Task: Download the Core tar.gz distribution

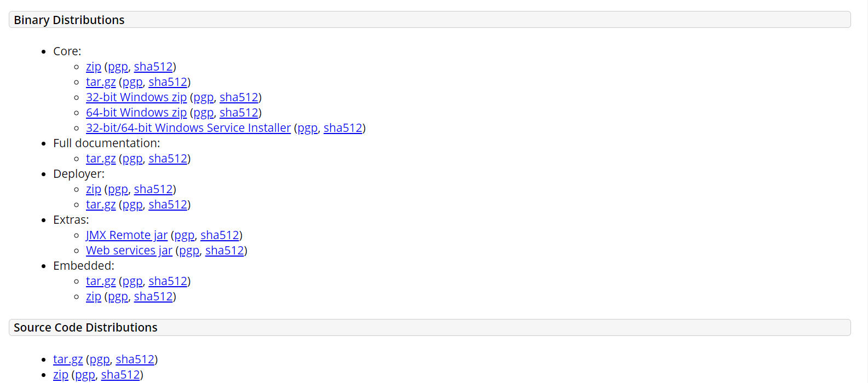Action: click(x=101, y=82)
